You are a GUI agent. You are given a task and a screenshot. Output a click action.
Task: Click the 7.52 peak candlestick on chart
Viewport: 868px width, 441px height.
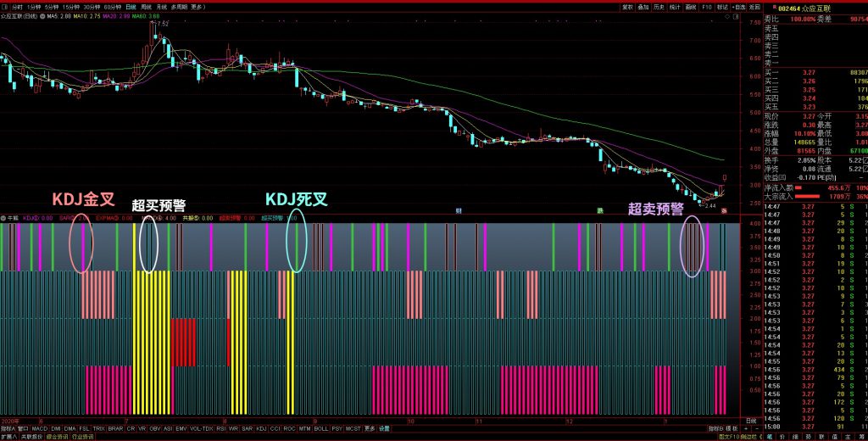(153, 32)
